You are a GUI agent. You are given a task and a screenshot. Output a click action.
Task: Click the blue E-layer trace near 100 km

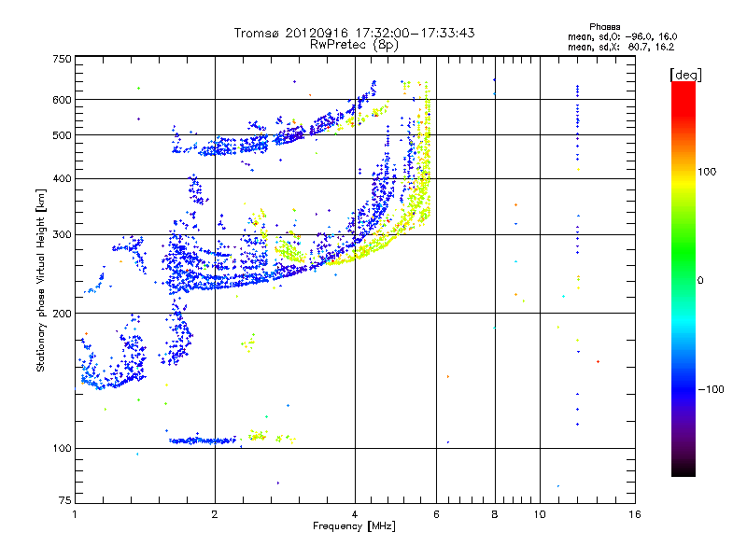203,441
